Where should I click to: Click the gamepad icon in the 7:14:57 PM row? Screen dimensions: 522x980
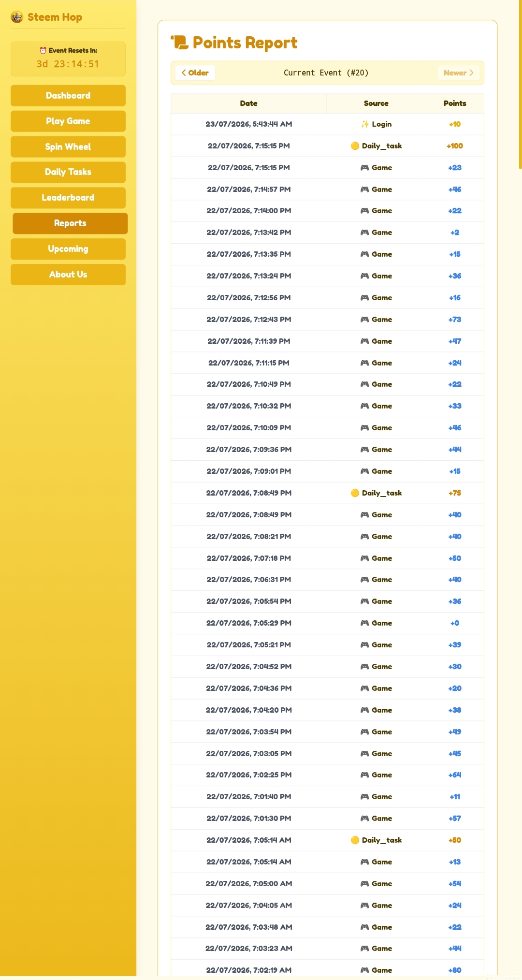click(365, 190)
